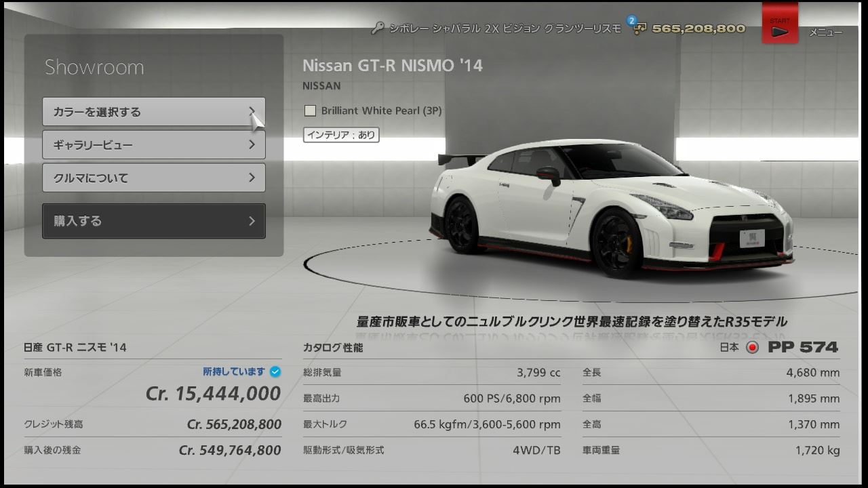Click the 所持しています owned label
The image size is (868, 488).
234,371
